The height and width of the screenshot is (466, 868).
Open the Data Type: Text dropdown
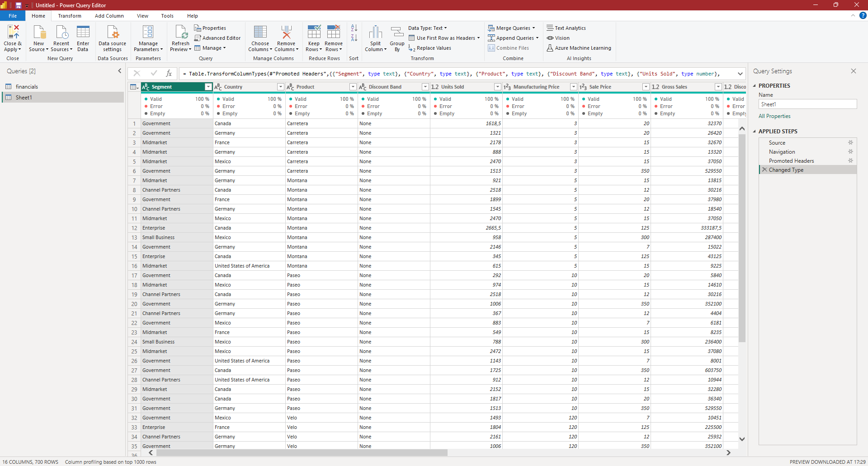[x=427, y=28]
